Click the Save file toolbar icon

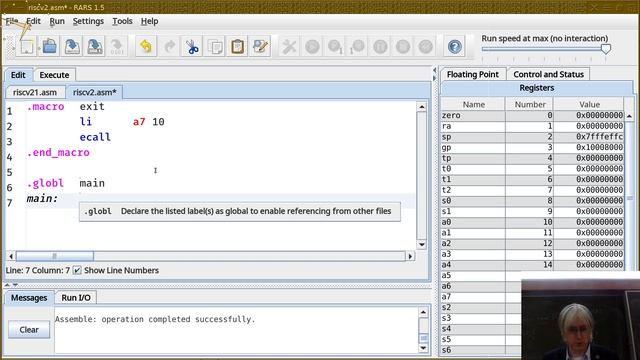tap(72, 47)
